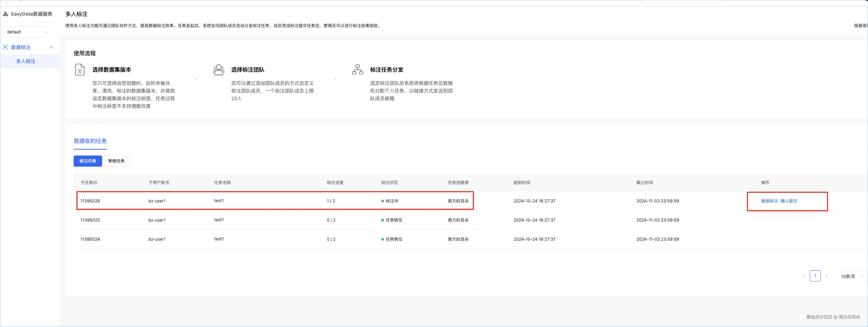Open the default project dropdown

pyautogui.click(x=28, y=32)
